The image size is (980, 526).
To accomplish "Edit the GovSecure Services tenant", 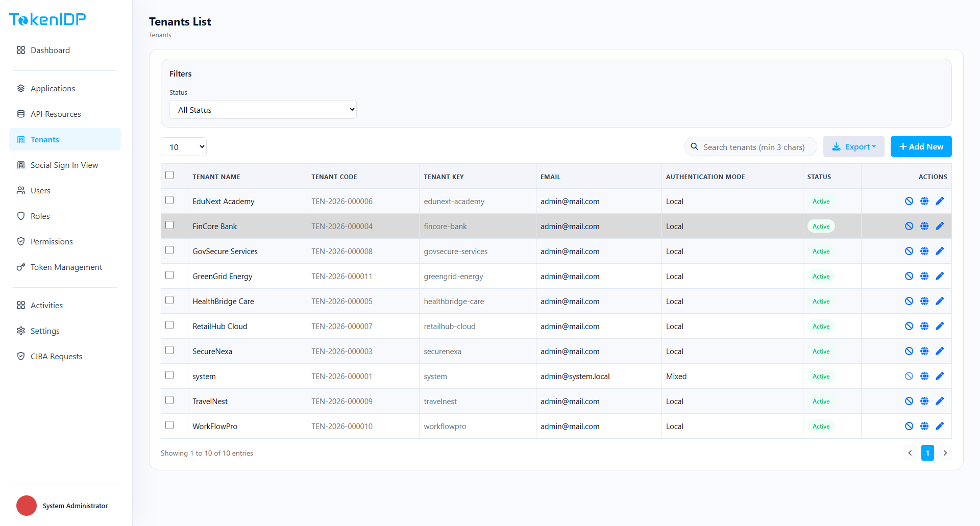I will (x=940, y=251).
